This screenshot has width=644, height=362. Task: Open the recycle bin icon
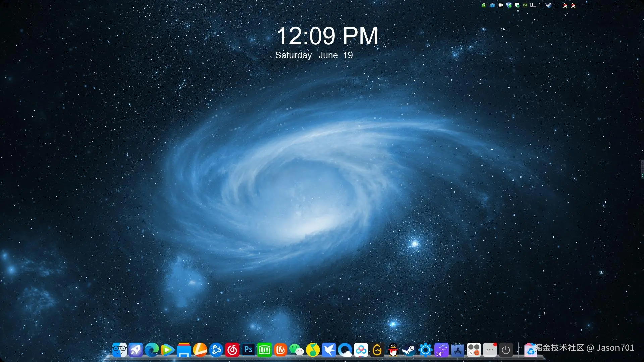point(530,351)
